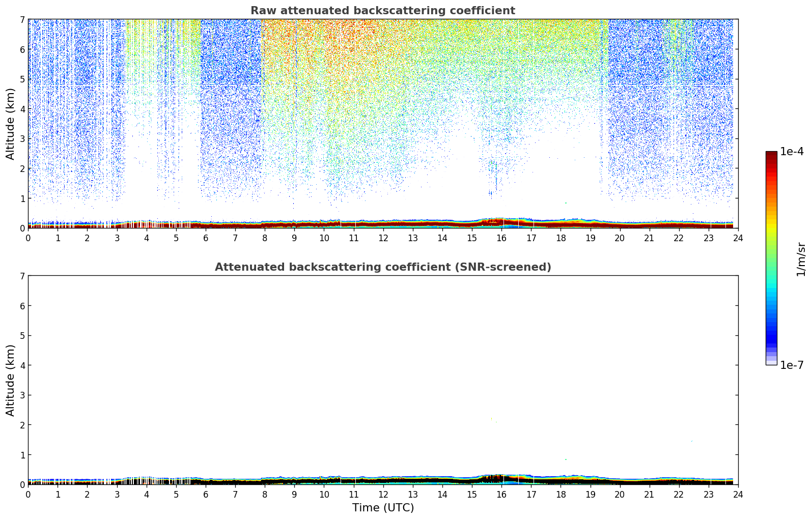Click altitude tick "3" on the raw plot
This screenshot has height=519, width=812.
pos(22,139)
